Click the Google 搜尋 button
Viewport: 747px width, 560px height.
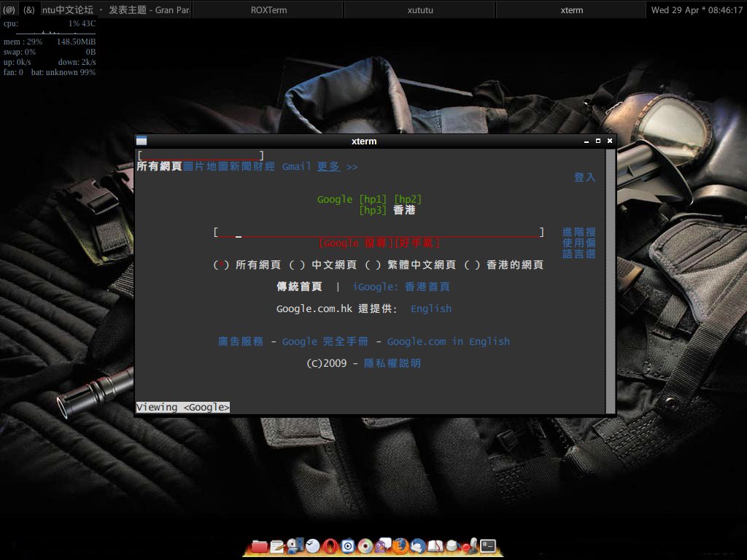(x=355, y=244)
